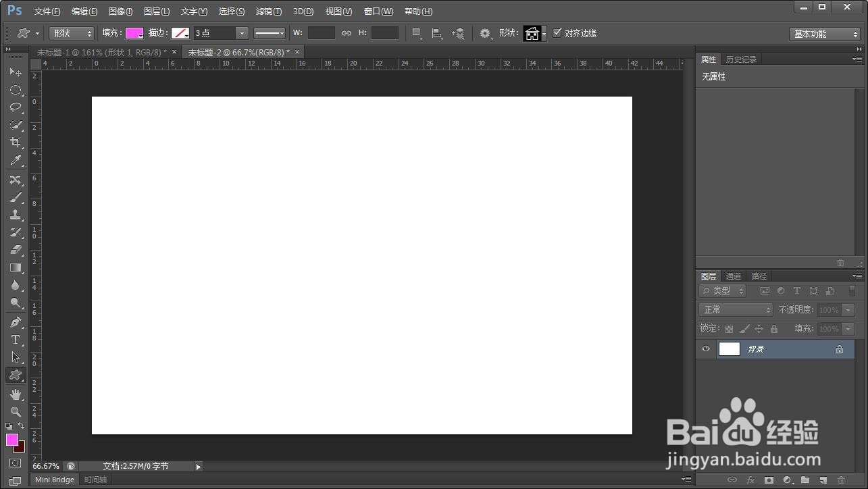Switch to the 未标题-1 document tab
868x489 pixels.
[102, 52]
